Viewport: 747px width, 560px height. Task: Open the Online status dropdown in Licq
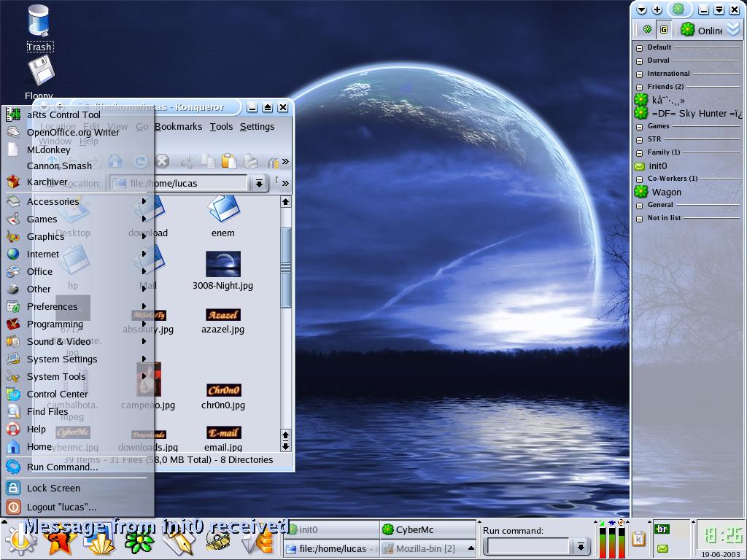(x=701, y=30)
